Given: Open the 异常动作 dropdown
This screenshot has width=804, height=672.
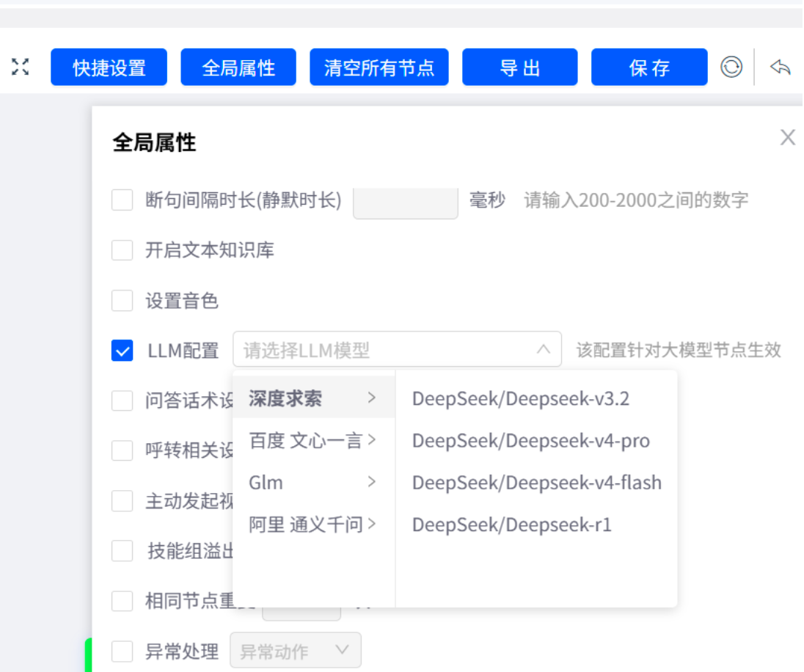Looking at the screenshot, I should (x=296, y=651).
